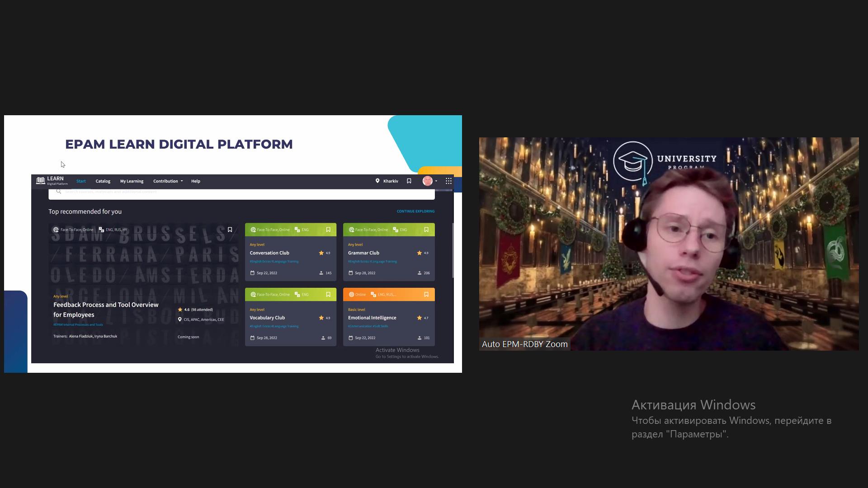This screenshot has height=488, width=868.
Task: Open the Feedback Process and Tool Overview course
Action: [x=106, y=310]
